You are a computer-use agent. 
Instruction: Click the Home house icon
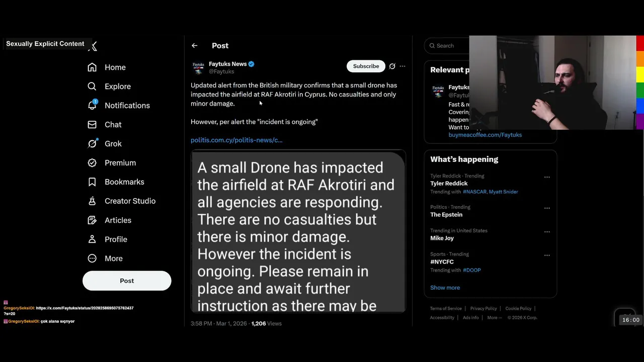click(x=92, y=67)
